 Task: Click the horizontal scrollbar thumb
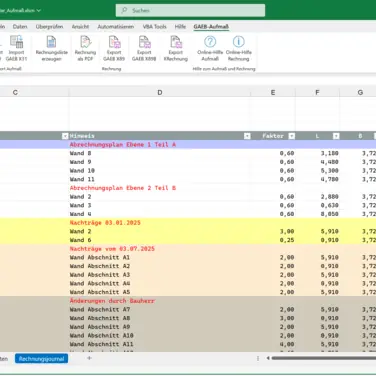(323, 358)
